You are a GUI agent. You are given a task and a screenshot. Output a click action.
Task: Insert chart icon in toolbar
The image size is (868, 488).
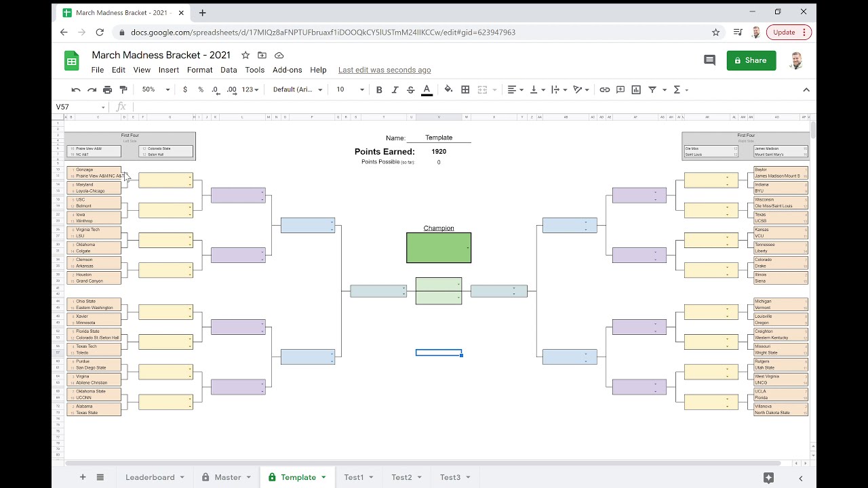636,89
